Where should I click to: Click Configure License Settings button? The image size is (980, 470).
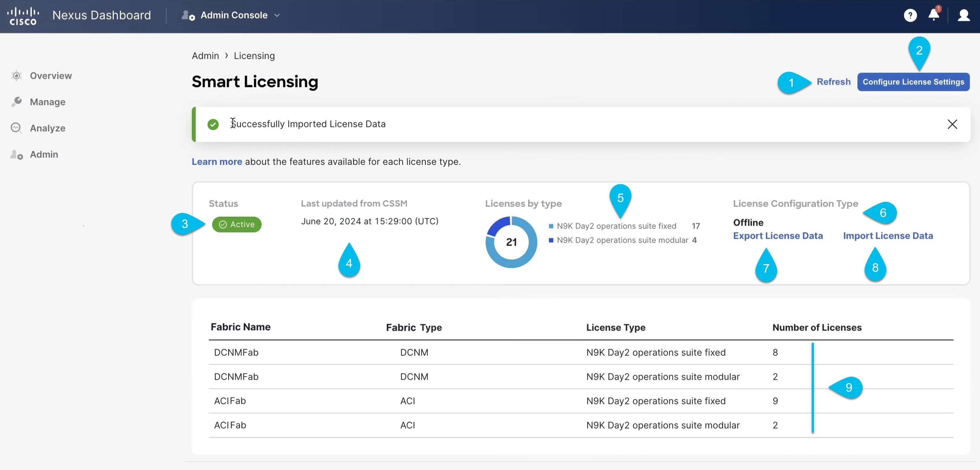[913, 82]
